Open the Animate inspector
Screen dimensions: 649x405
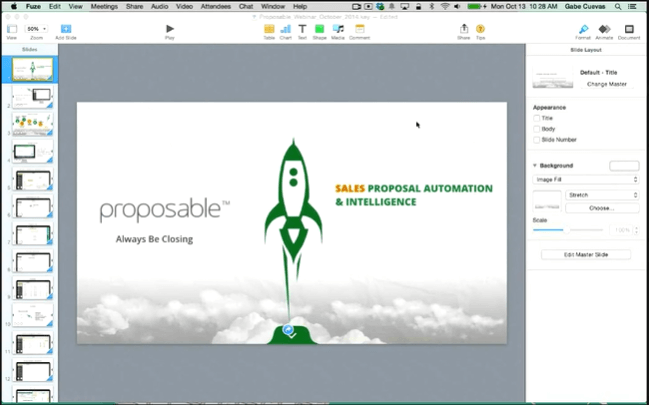[604, 29]
